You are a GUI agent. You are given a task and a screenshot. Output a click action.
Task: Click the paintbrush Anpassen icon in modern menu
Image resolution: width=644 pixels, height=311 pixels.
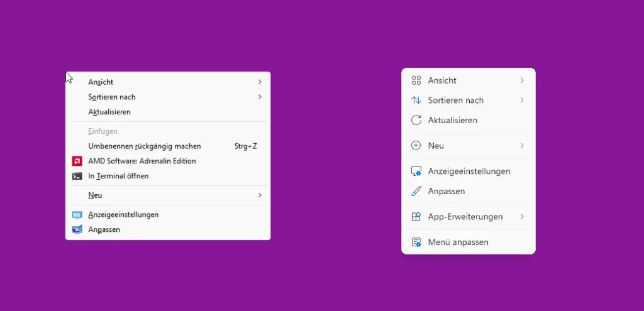(416, 191)
